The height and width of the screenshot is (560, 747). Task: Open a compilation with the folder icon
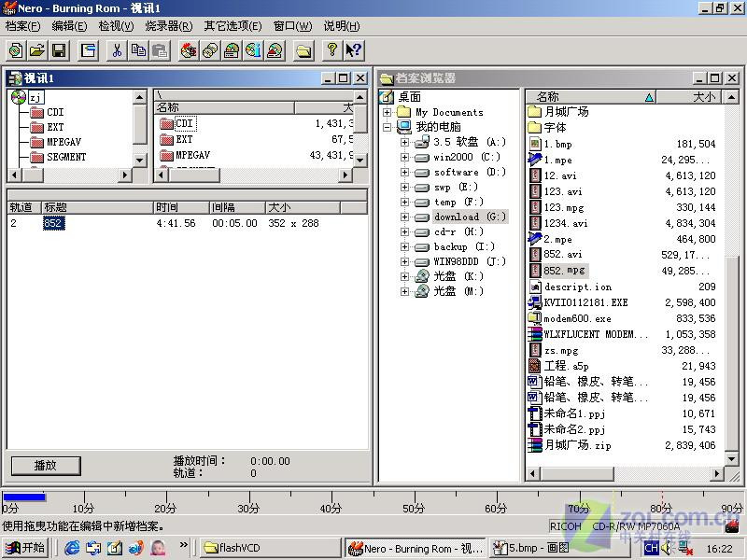point(37,50)
